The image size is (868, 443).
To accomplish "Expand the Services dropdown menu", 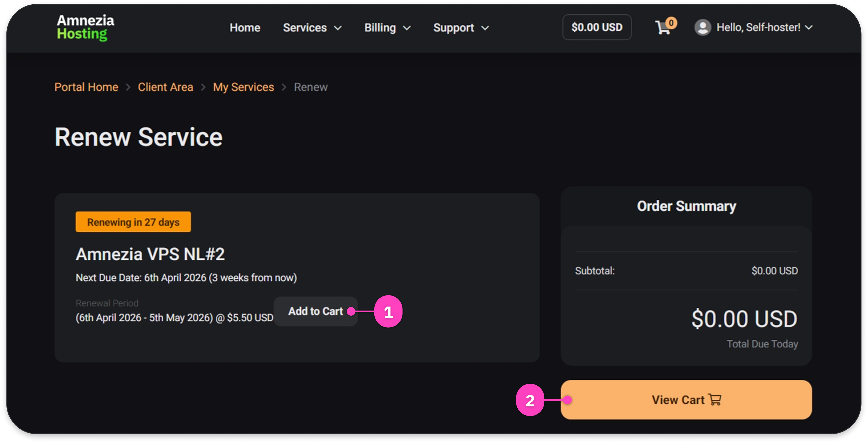I will coord(312,28).
